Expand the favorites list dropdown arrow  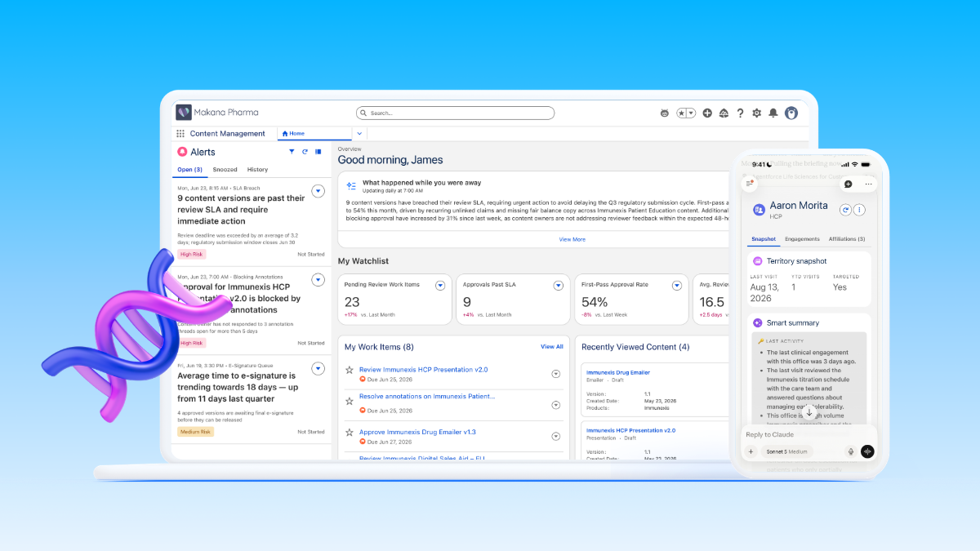[x=692, y=113]
